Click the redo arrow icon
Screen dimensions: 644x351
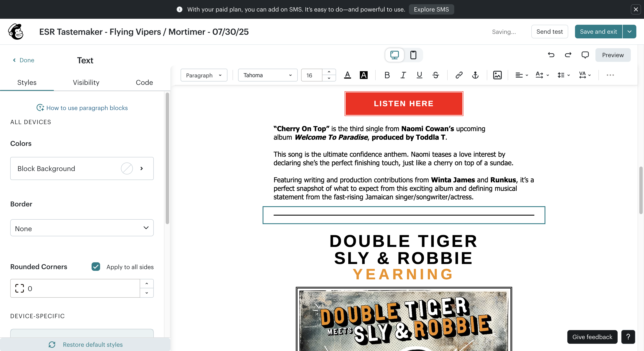(x=568, y=55)
